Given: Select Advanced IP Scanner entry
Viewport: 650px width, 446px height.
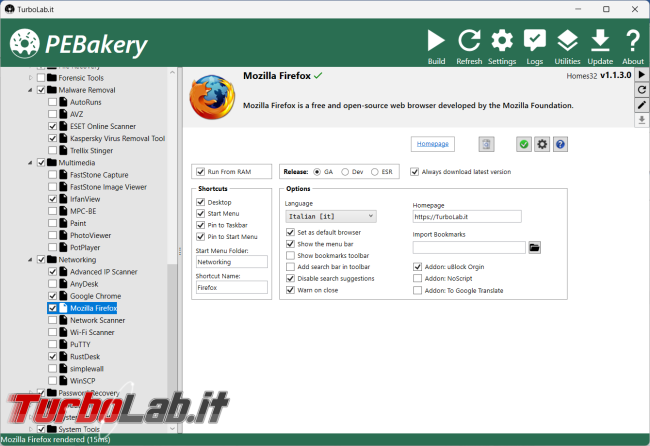Looking at the screenshot, I should coord(104,272).
